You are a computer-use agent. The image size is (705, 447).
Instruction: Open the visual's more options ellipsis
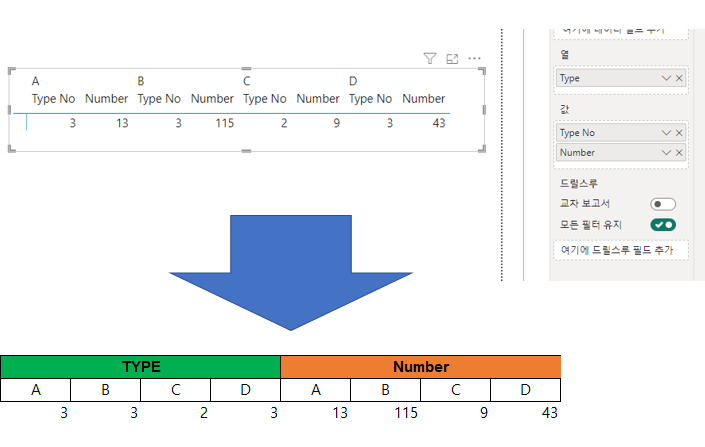(474, 58)
